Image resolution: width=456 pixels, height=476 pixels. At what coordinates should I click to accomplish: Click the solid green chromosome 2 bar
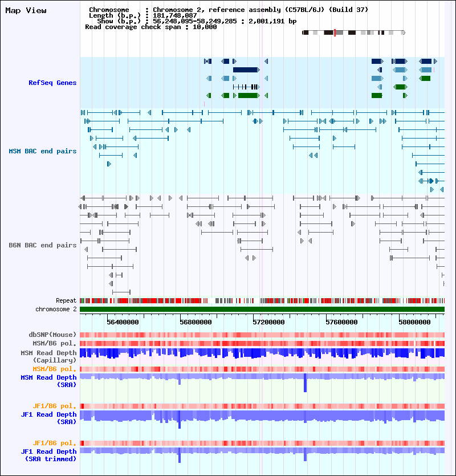tap(262, 310)
